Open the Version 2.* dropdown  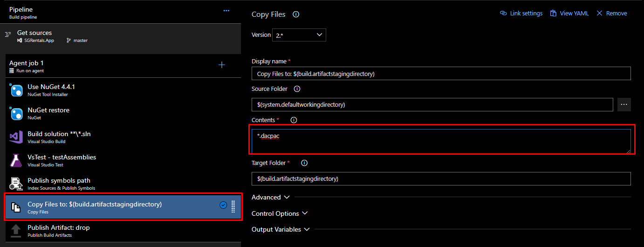click(299, 35)
